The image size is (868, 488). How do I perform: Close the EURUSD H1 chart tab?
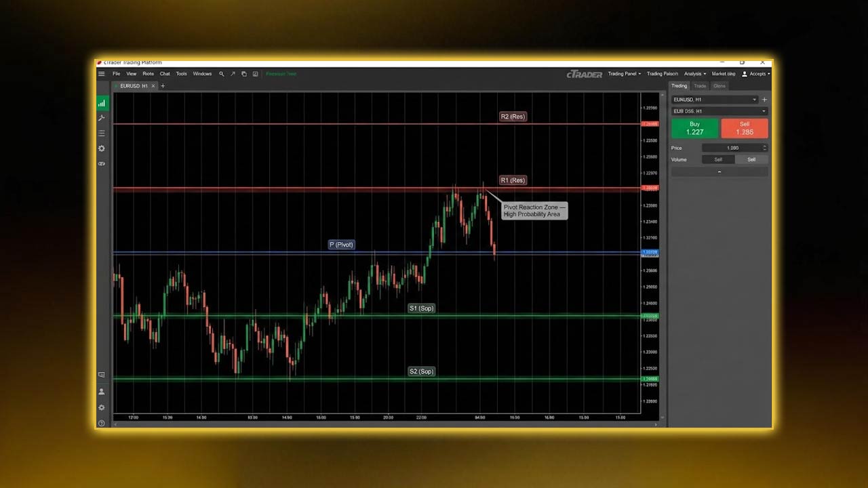coord(153,86)
